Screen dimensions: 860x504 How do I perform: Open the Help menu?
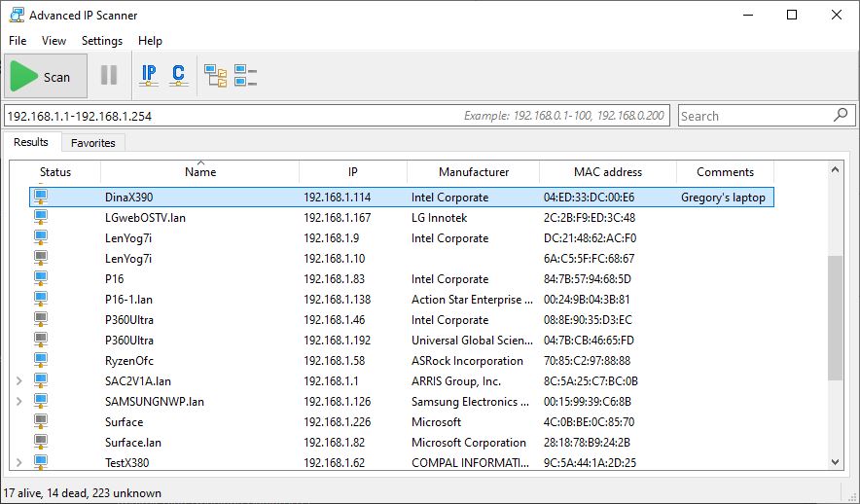click(x=150, y=41)
